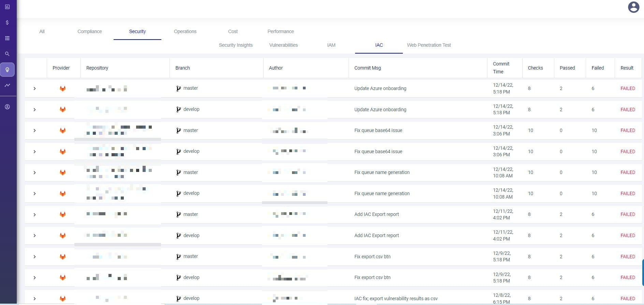
Task: Switch to the Operations tab
Action: tap(185, 31)
